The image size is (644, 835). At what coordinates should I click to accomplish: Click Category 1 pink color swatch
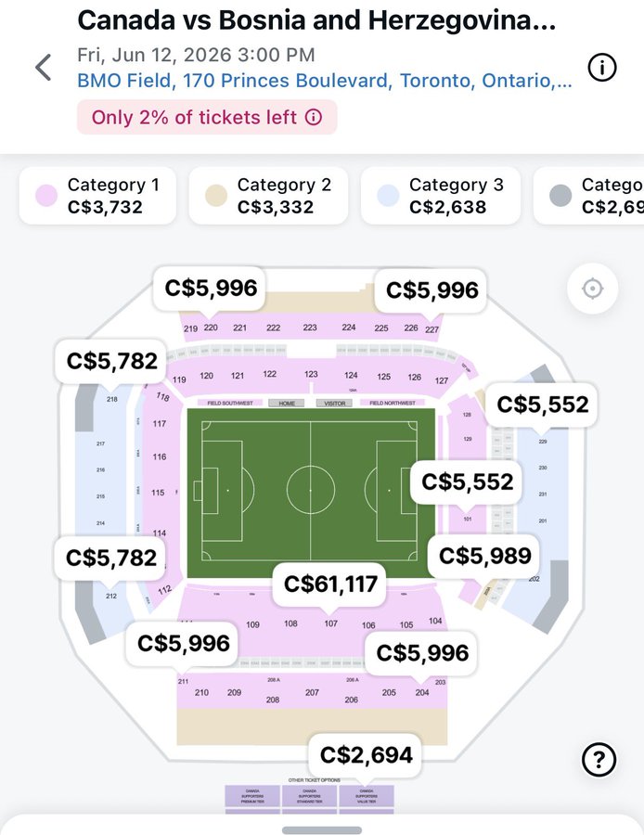point(48,196)
